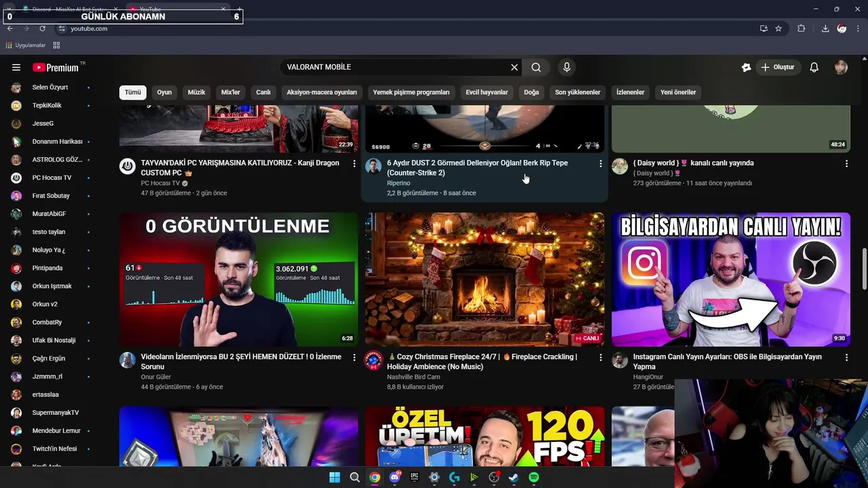868x488 pixels.
Task: Open the account avatar menu
Action: pos(841,67)
